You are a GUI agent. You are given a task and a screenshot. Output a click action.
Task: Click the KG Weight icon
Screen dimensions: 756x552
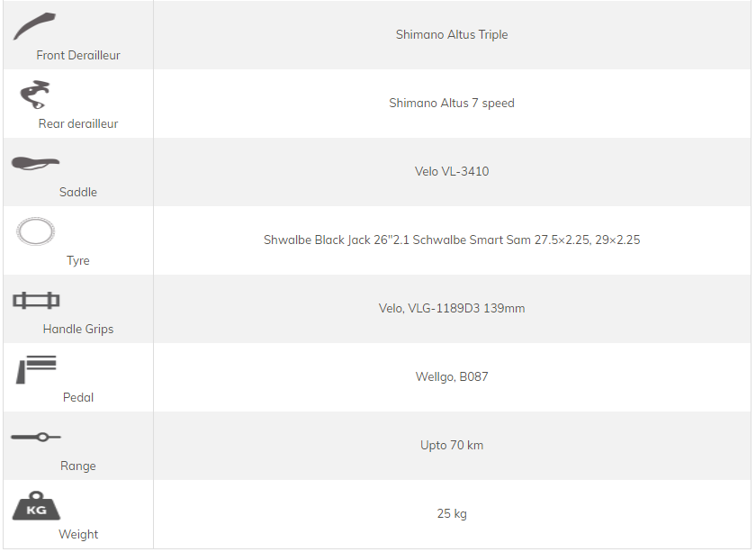[x=36, y=506]
